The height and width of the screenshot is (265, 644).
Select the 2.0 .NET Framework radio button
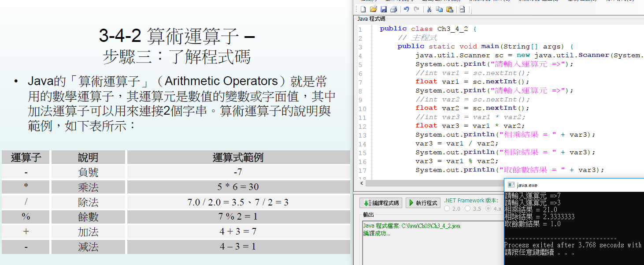tap(448, 209)
